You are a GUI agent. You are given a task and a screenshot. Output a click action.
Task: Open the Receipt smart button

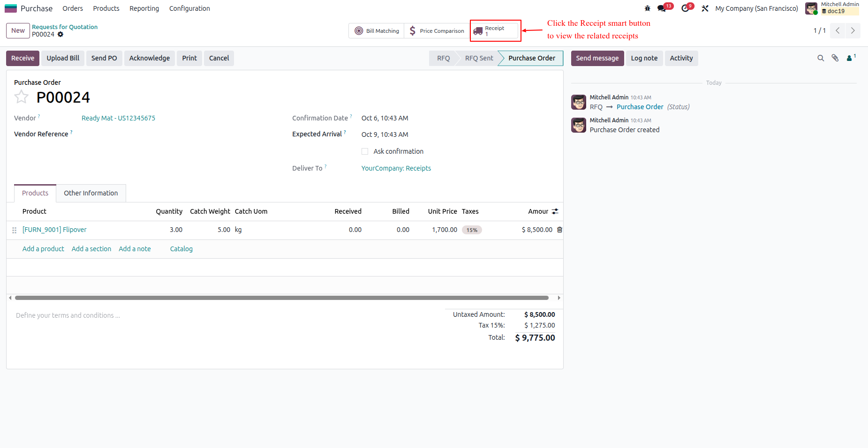(495, 31)
